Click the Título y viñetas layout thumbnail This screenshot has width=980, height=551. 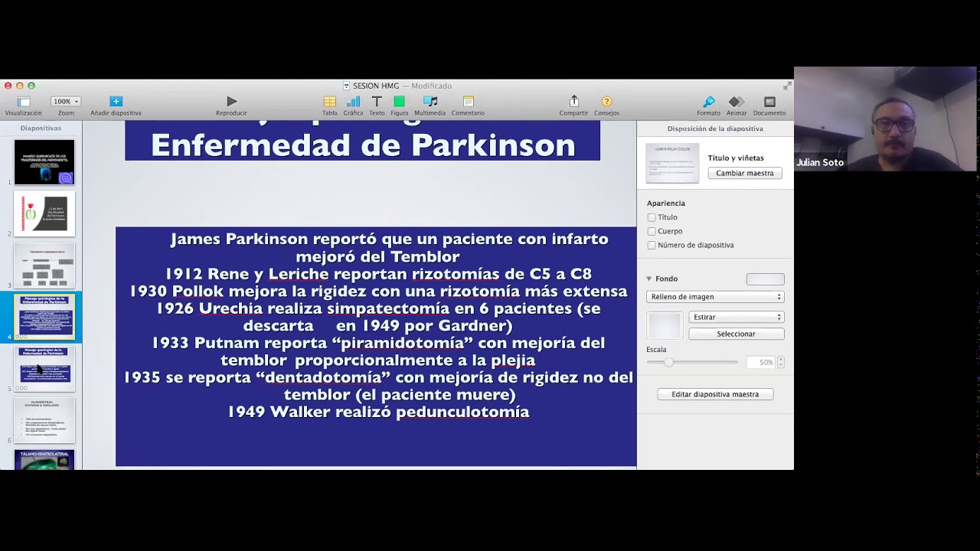672,163
